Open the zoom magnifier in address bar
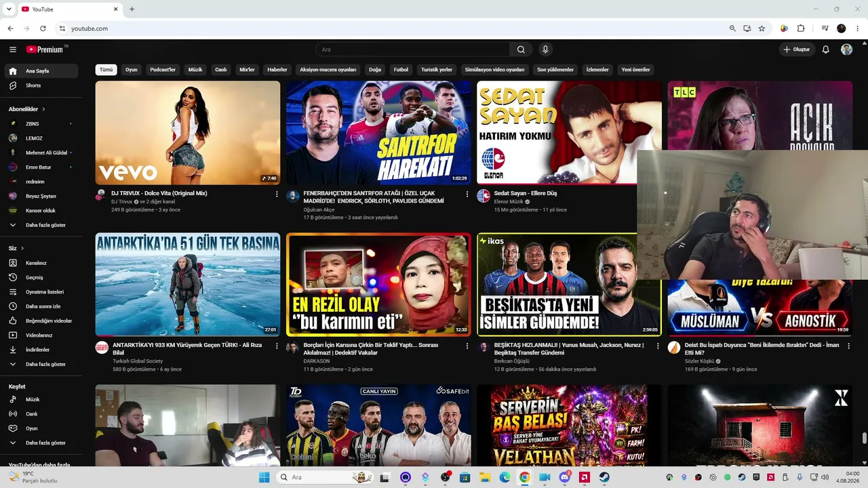The height and width of the screenshot is (488, 868). [732, 28]
